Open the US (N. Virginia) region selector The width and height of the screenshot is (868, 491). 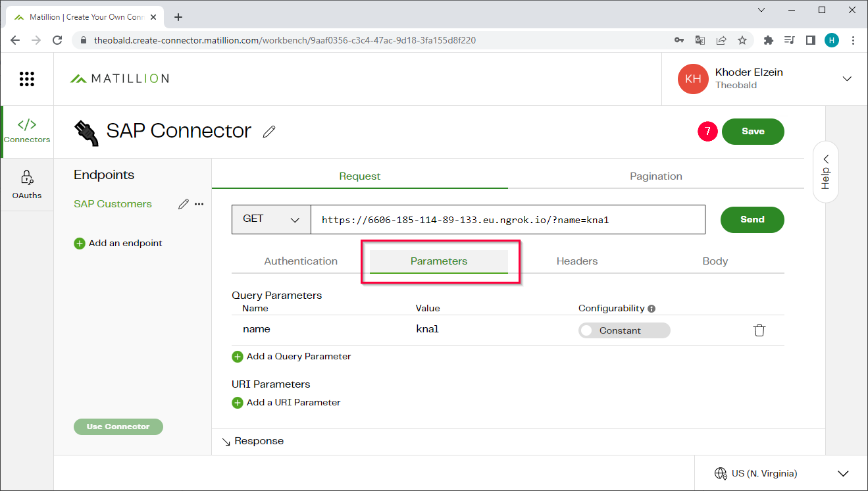[781, 473]
